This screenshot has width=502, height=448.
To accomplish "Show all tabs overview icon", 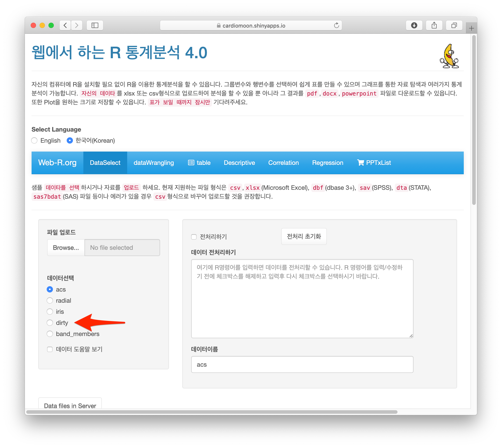I will (x=454, y=25).
